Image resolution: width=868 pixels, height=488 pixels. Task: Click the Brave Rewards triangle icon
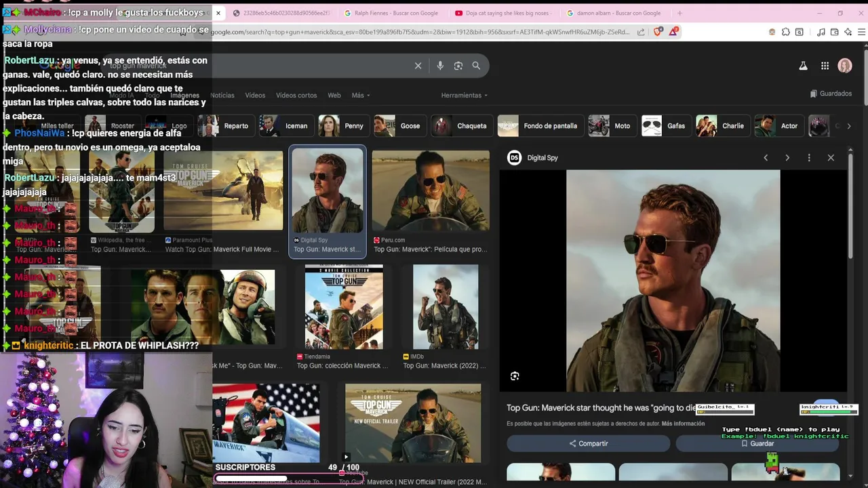[x=673, y=32]
